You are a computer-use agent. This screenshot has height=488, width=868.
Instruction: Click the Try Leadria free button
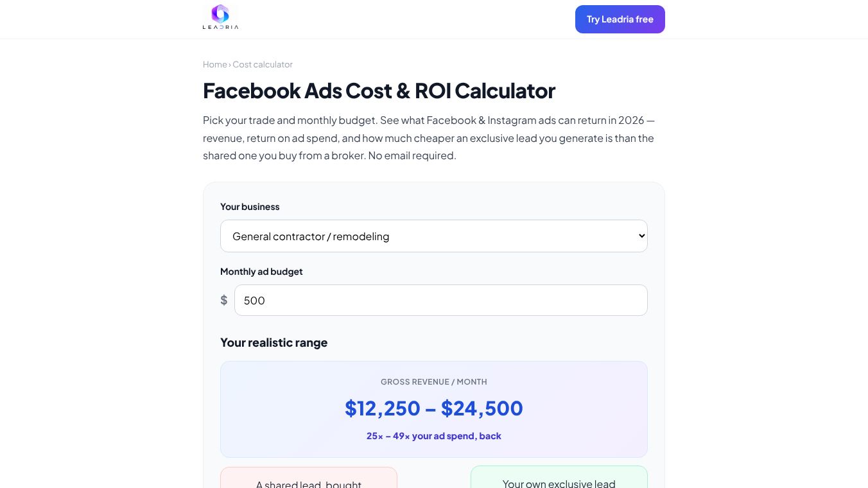click(x=620, y=19)
